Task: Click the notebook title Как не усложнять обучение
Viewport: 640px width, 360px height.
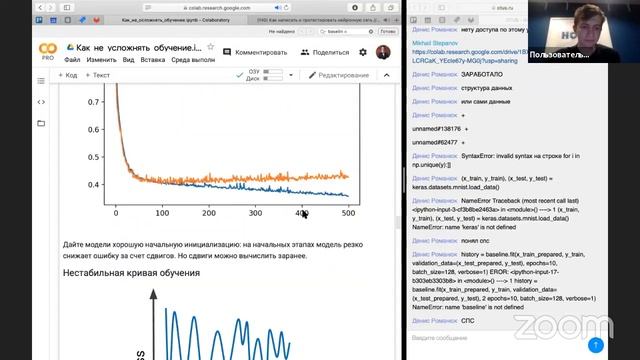Action: point(139,48)
